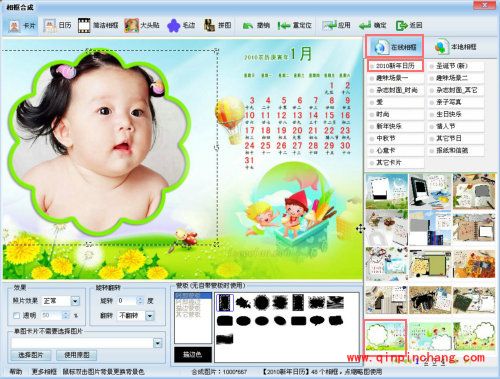500x379 pixels.
Task: Open the 日历 (calendar) frame mode
Action: [57, 25]
